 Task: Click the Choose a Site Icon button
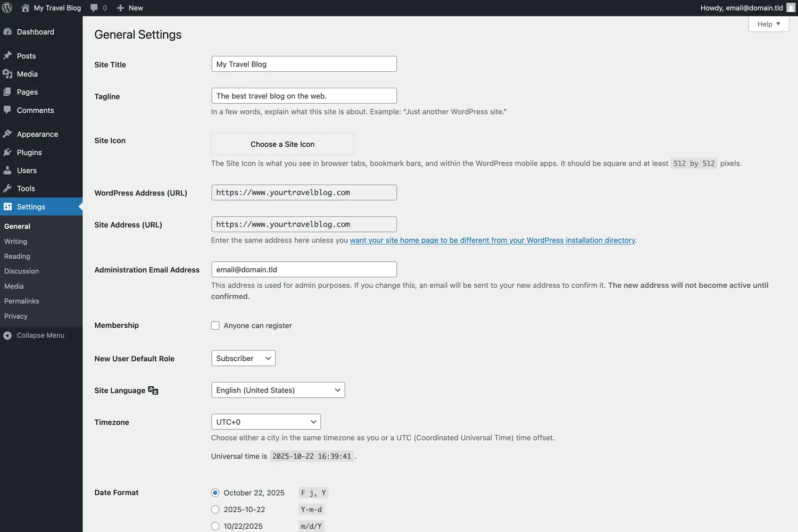(x=282, y=144)
